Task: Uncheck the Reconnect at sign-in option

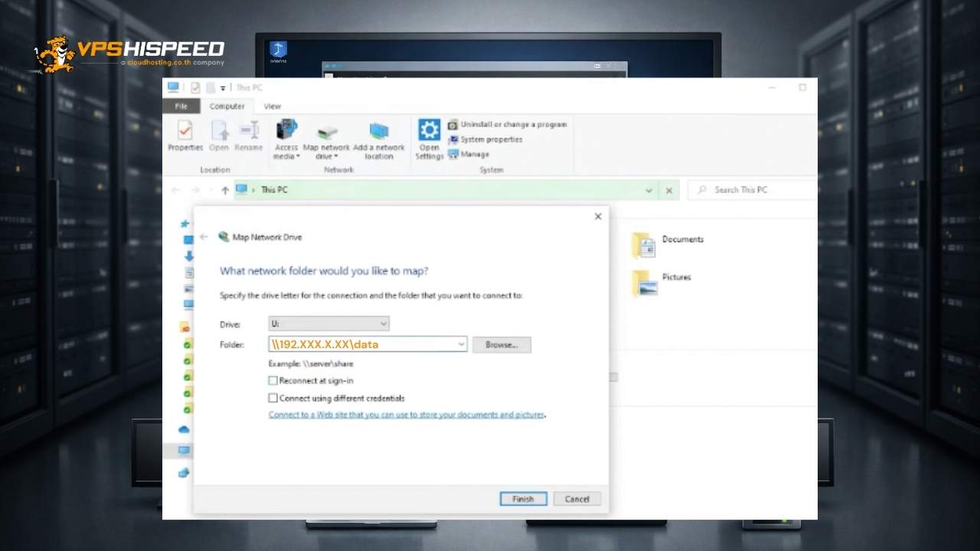Action: pos(273,380)
